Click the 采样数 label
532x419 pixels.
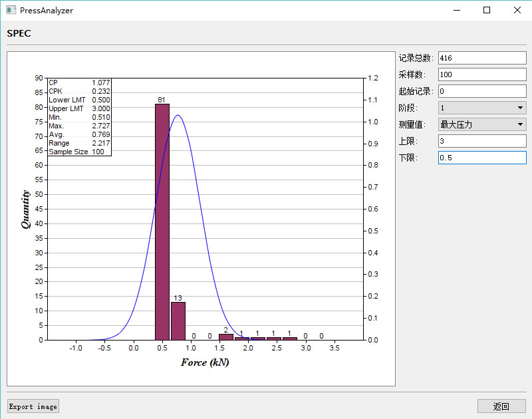[412, 74]
